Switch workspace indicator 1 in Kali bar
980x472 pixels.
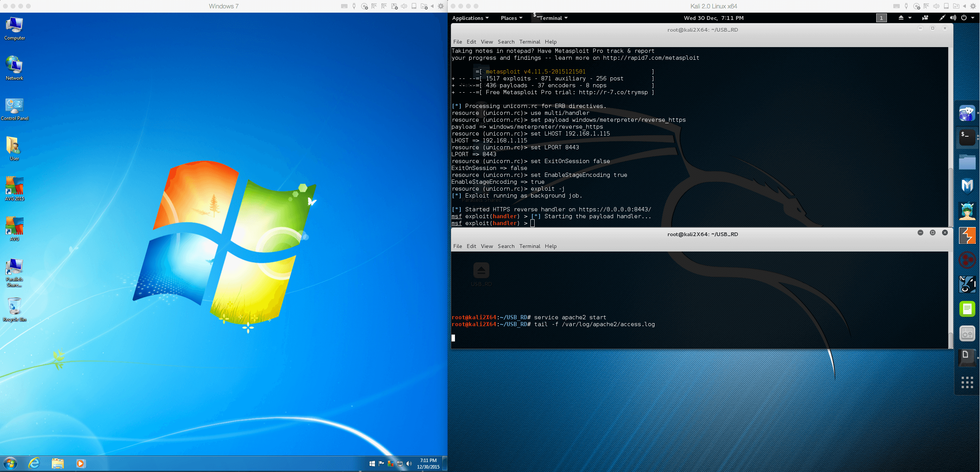pyautogui.click(x=881, y=18)
